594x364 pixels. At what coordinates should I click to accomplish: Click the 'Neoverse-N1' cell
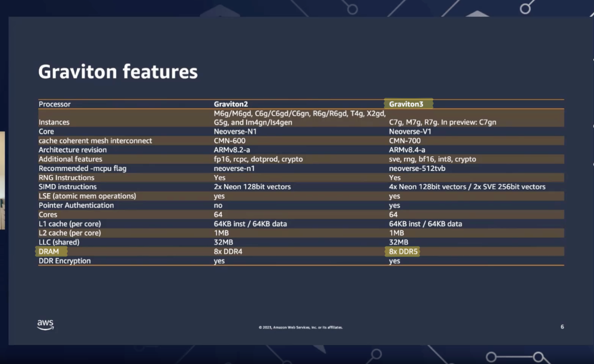click(235, 131)
